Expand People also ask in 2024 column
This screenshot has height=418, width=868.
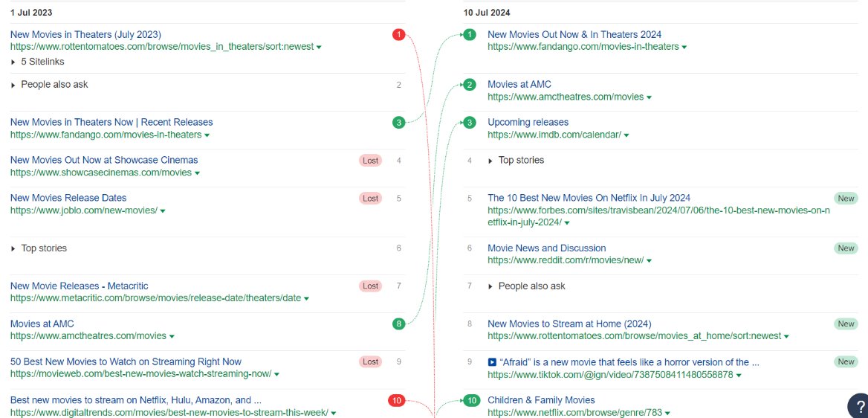[x=526, y=286]
